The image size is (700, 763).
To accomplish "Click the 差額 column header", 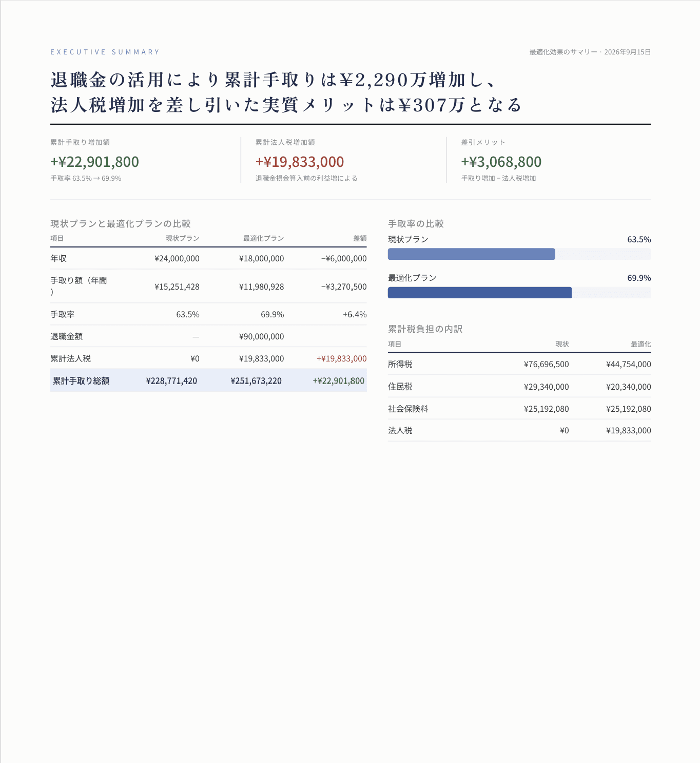I will click(360, 238).
